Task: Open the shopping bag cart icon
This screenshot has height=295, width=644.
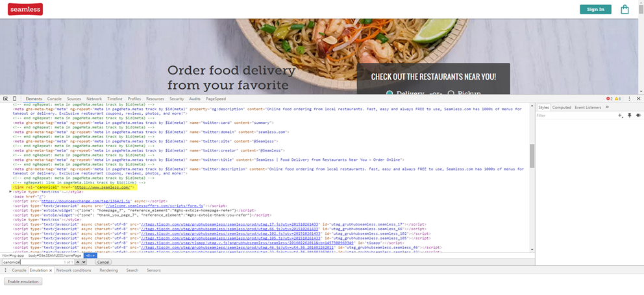Action: [x=625, y=9]
